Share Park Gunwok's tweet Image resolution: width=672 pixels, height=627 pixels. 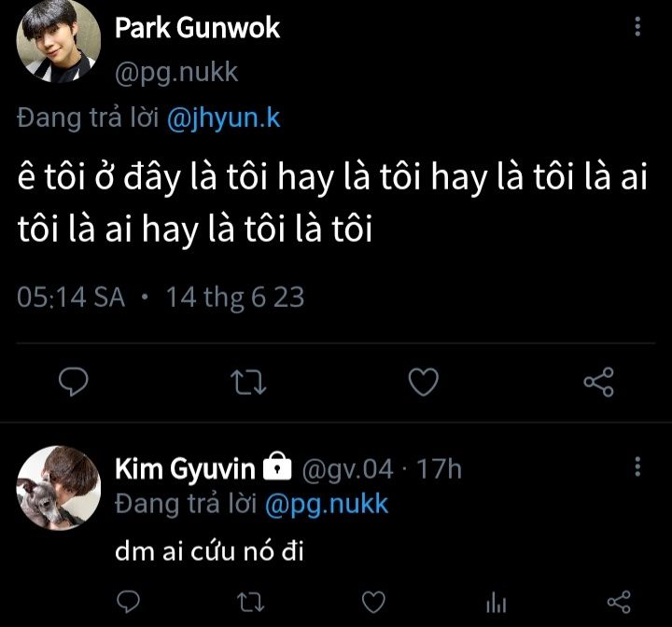598,381
